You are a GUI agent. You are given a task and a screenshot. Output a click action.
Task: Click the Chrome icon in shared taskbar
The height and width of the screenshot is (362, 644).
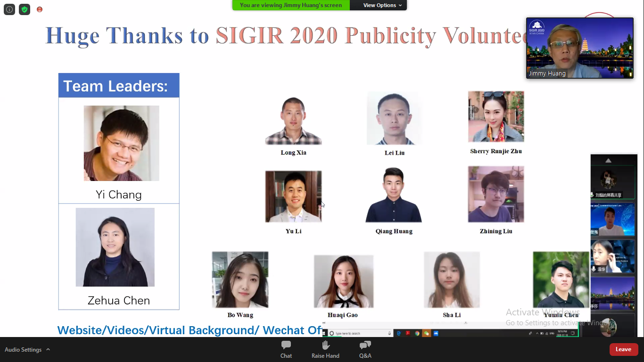click(x=417, y=333)
